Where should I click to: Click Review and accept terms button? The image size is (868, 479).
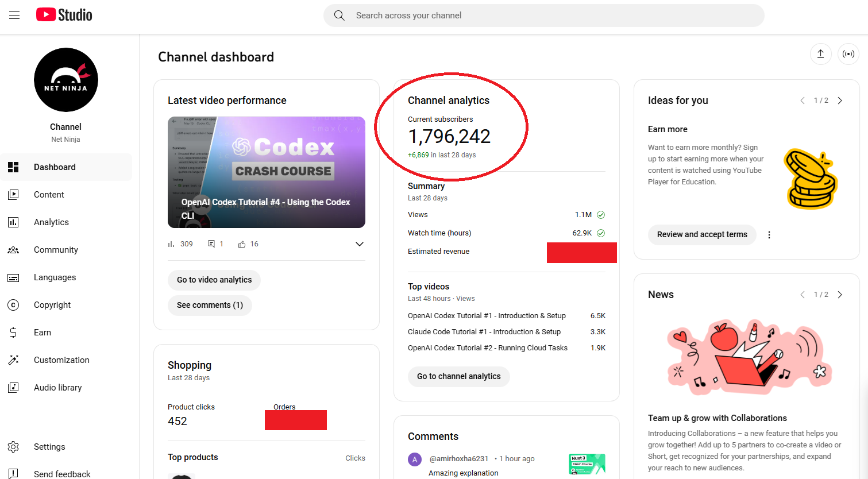(x=702, y=235)
